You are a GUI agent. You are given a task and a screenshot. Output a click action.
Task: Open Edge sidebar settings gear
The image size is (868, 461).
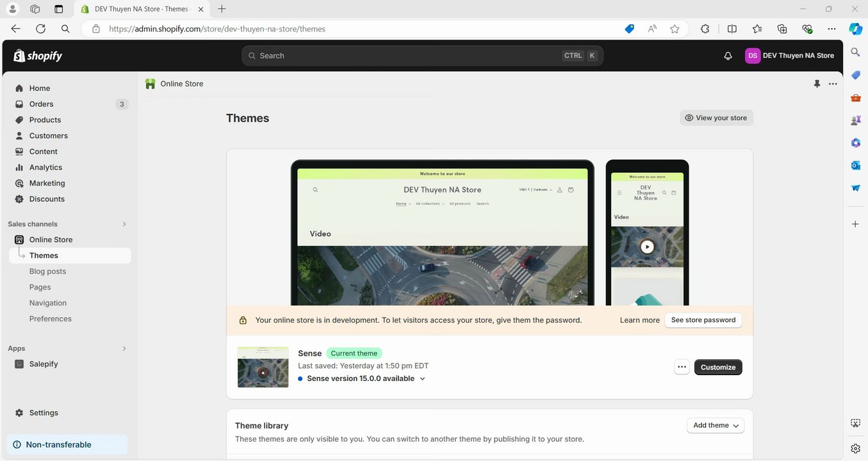point(855,449)
